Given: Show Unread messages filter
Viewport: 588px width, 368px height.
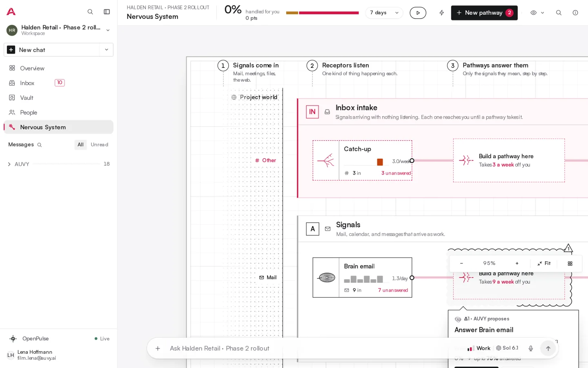Looking at the screenshot, I should [x=99, y=145].
